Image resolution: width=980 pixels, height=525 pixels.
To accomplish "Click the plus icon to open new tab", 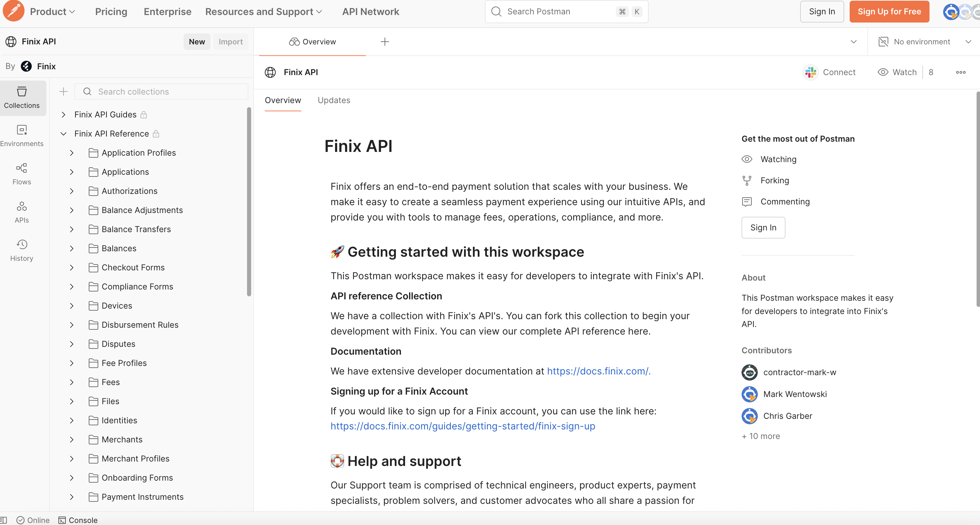I will point(385,42).
